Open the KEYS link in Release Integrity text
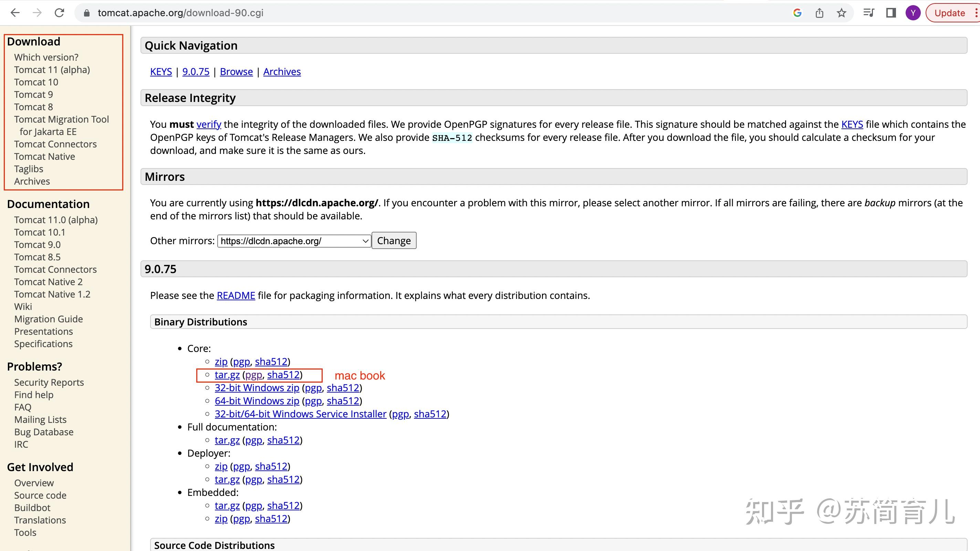The height and width of the screenshot is (551, 980). [x=852, y=124]
